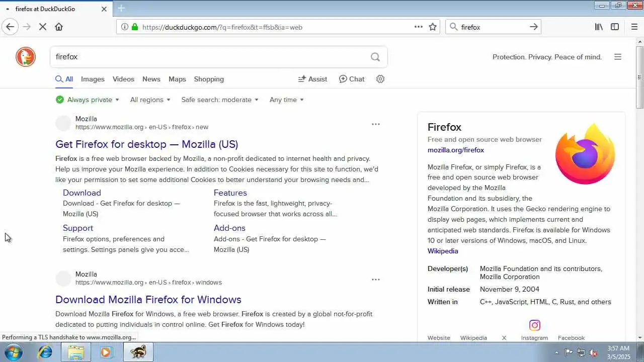Image resolution: width=644 pixels, height=362 pixels.
Task: Open the blue Wikipedia link under description
Action: tap(443, 251)
